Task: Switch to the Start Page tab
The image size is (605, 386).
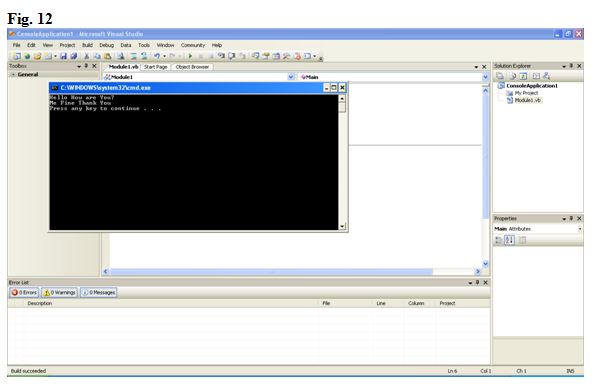Action: pos(155,67)
